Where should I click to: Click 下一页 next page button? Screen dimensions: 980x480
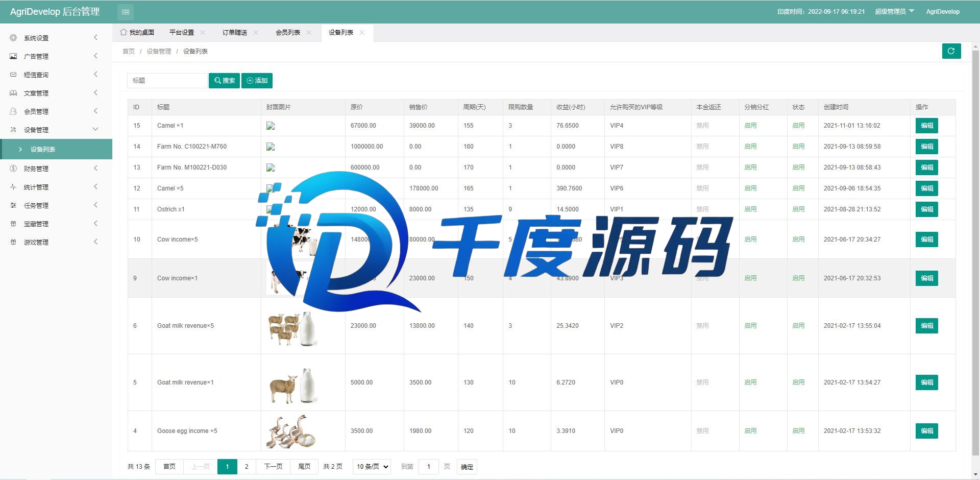click(274, 467)
